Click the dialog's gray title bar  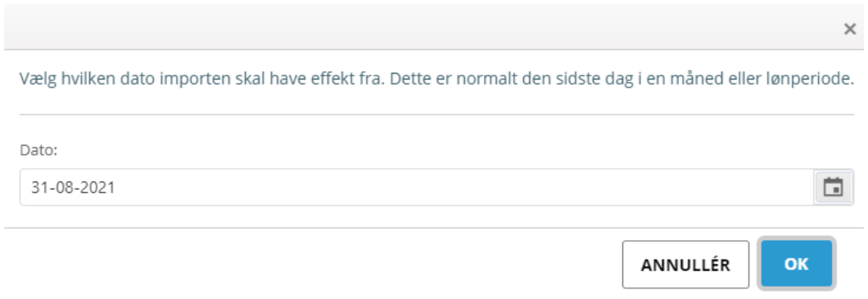pyautogui.click(x=421, y=28)
